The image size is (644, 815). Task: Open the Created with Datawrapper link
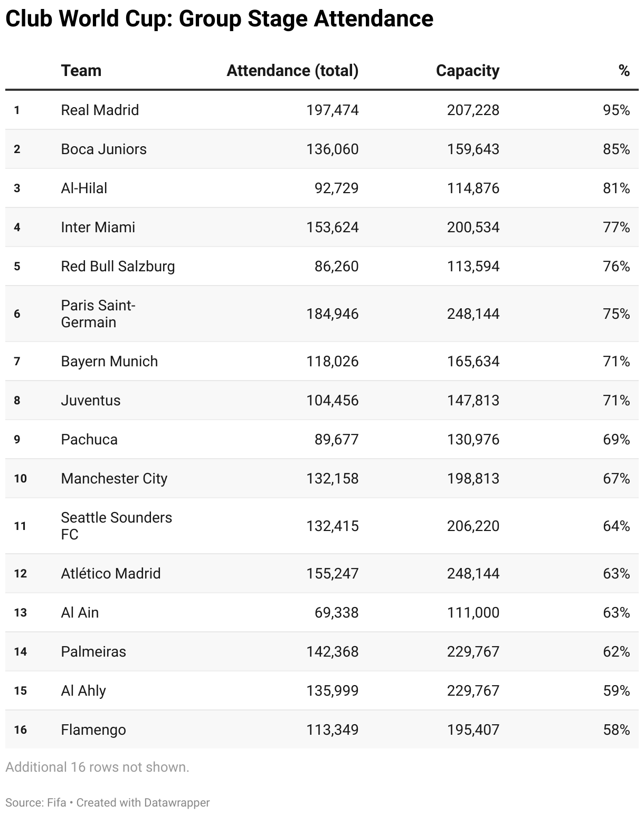click(143, 802)
